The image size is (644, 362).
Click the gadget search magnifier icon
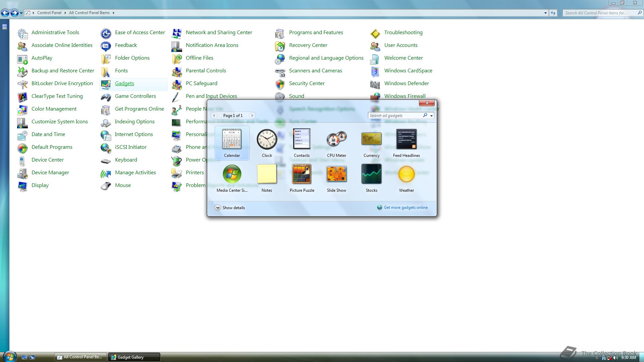point(425,115)
